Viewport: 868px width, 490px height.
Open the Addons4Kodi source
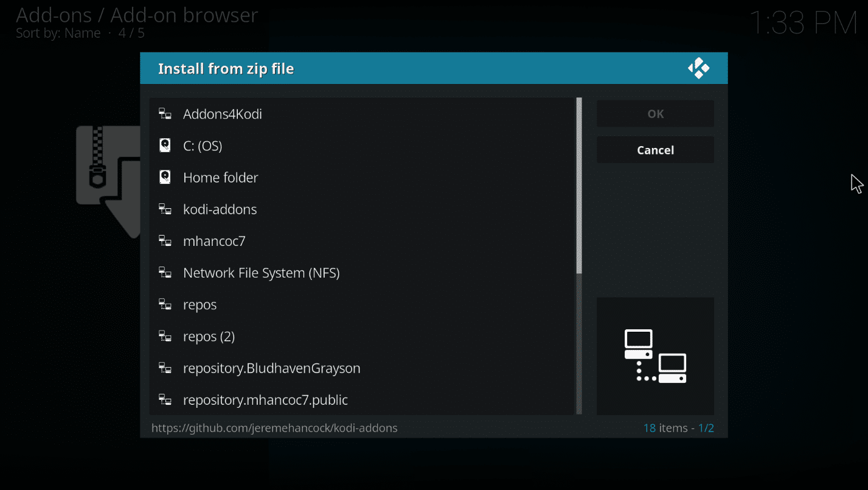click(363, 114)
